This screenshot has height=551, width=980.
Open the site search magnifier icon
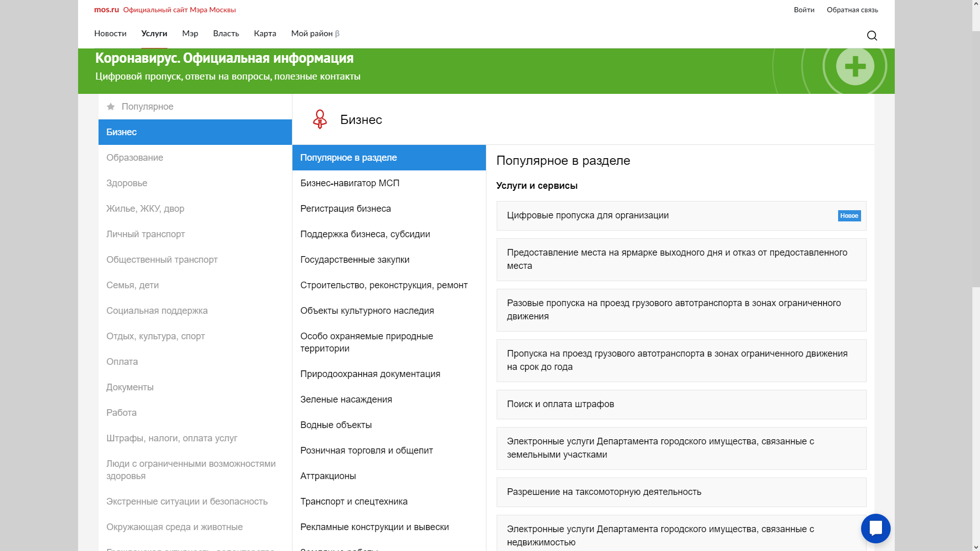[872, 35]
